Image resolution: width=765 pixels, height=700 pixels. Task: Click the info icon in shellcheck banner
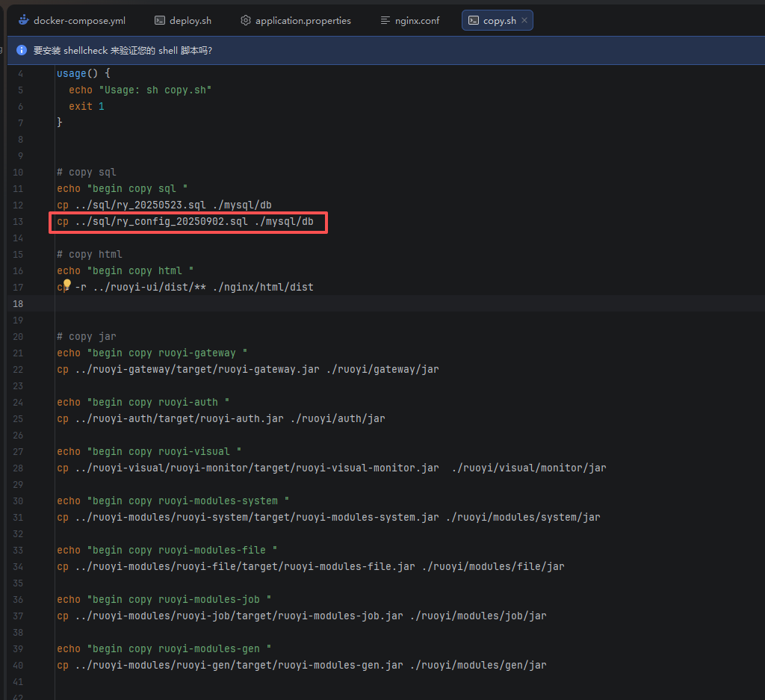(x=22, y=50)
